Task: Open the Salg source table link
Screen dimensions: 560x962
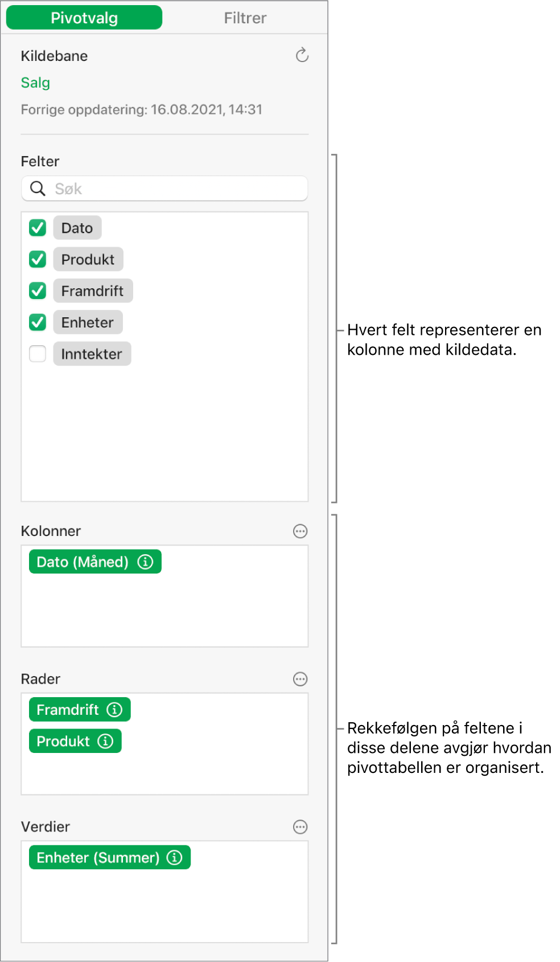Action: pos(35,83)
